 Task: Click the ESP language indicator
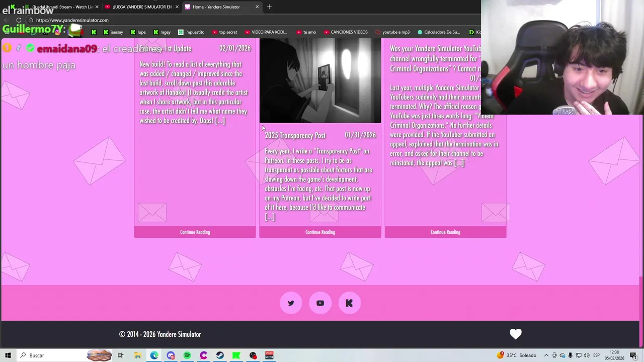tap(596, 355)
